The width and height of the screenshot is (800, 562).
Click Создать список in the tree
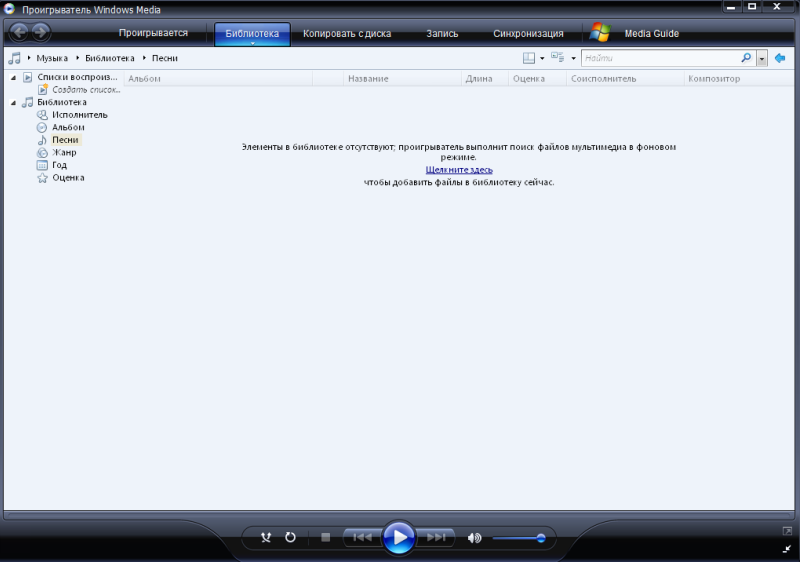tap(86, 90)
